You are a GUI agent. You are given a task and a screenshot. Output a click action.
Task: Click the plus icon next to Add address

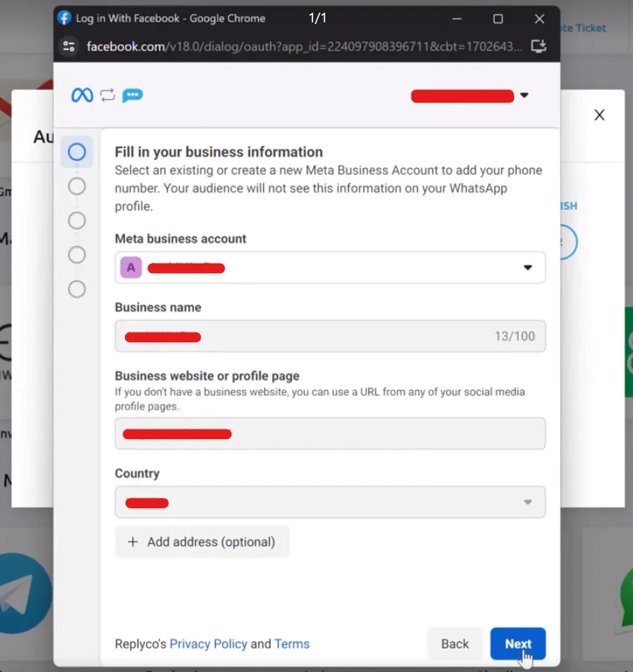[132, 542]
